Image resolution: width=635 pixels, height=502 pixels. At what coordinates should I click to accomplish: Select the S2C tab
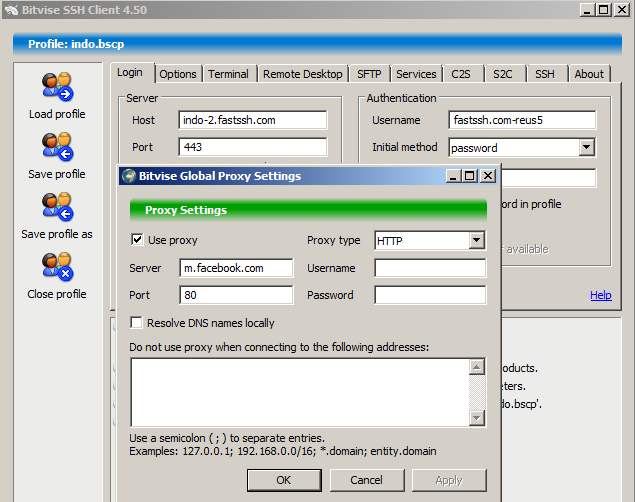tap(503, 74)
